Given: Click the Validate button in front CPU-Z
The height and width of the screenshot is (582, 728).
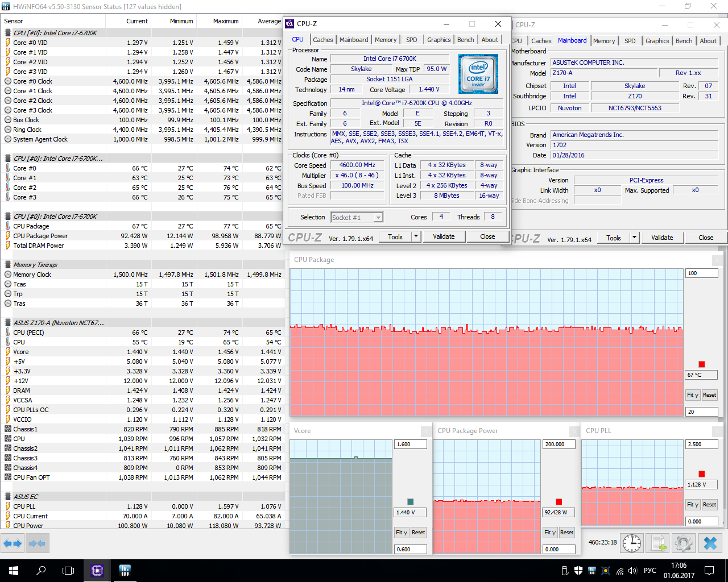Looking at the screenshot, I should pyautogui.click(x=444, y=236).
